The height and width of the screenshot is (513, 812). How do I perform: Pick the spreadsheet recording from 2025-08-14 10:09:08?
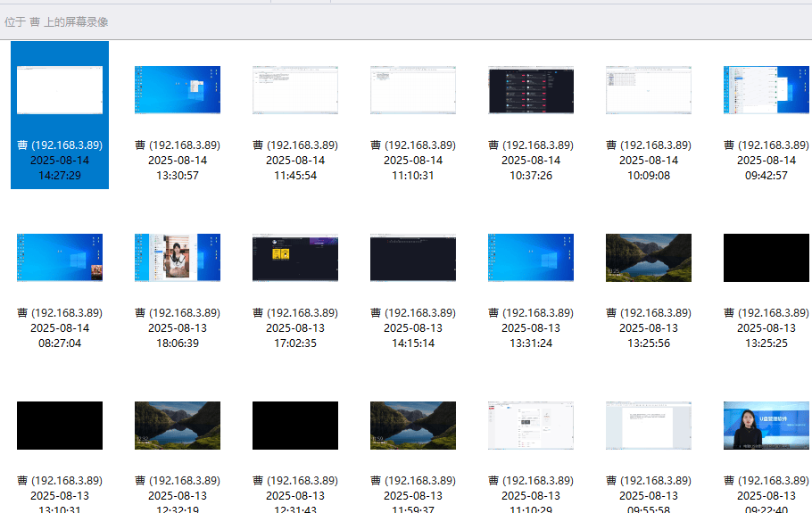(649, 90)
